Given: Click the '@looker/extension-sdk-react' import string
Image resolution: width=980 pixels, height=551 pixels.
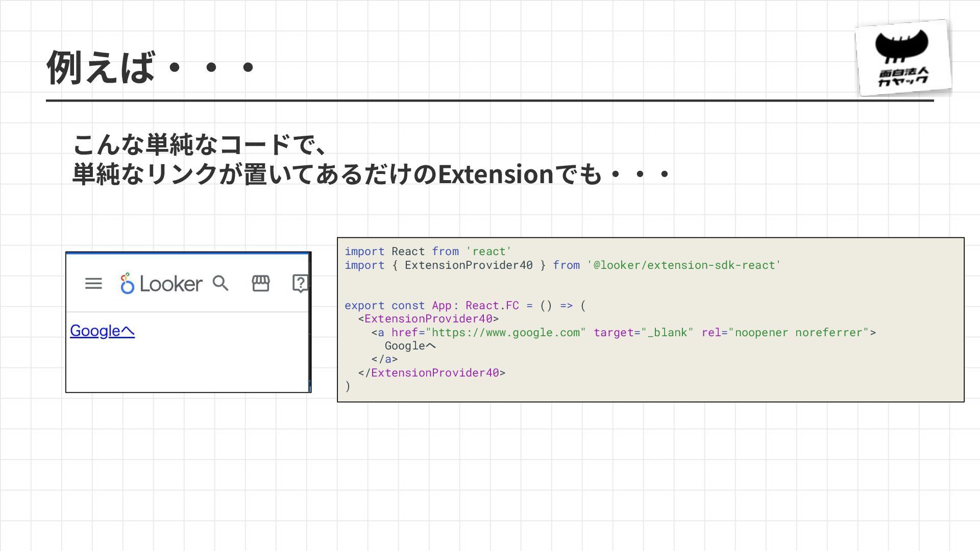Looking at the screenshot, I should pyautogui.click(x=683, y=265).
